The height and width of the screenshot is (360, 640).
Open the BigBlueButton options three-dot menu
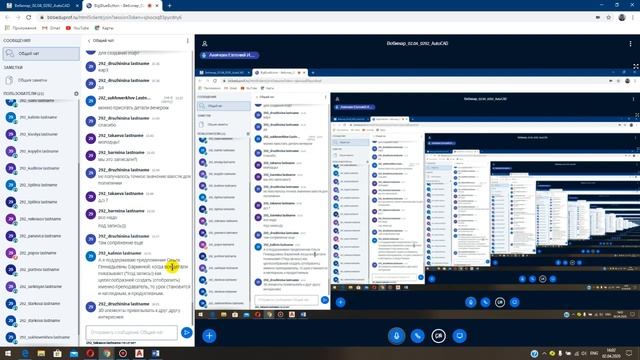(x=630, y=43)
